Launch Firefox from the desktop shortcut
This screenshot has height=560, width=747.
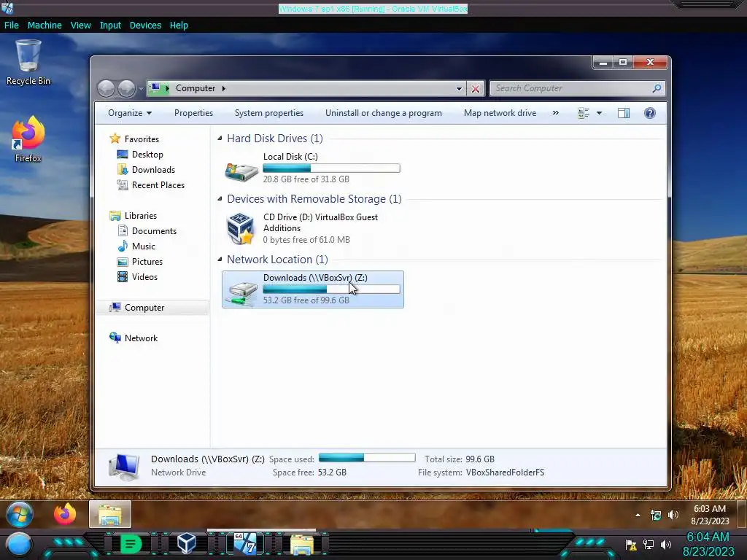point(28,139)
